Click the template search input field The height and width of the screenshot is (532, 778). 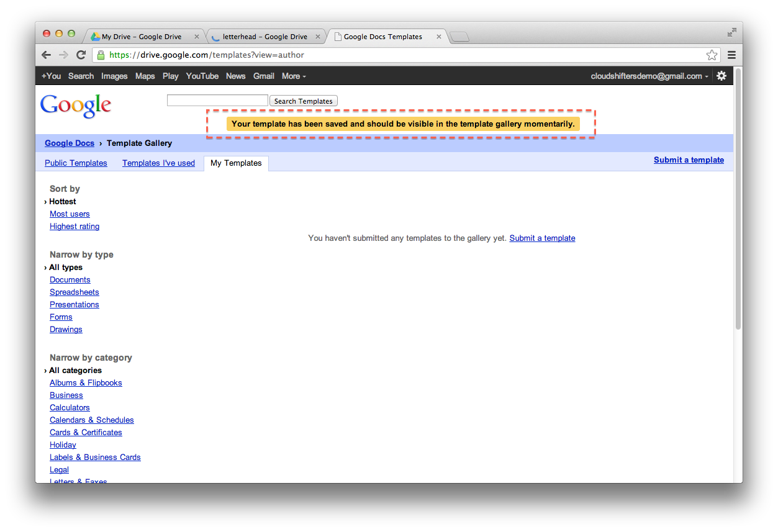tap(217, 101)
